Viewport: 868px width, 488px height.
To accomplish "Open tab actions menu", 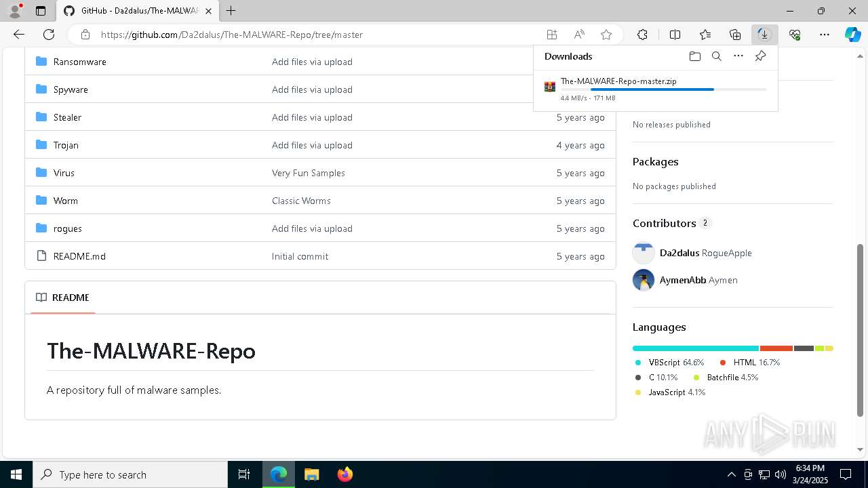I will (41, 11).
